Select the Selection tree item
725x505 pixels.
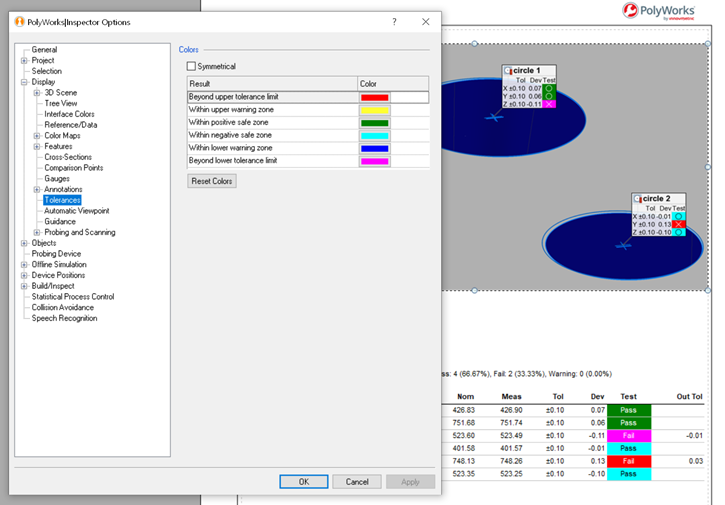47,71
